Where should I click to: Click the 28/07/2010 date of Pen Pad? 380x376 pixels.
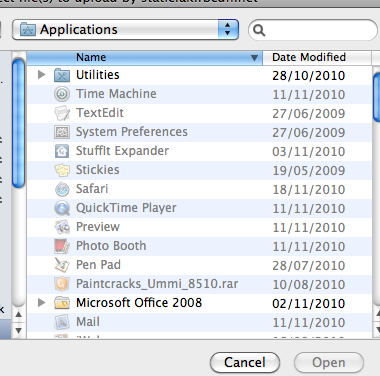[x=309, y=266]
